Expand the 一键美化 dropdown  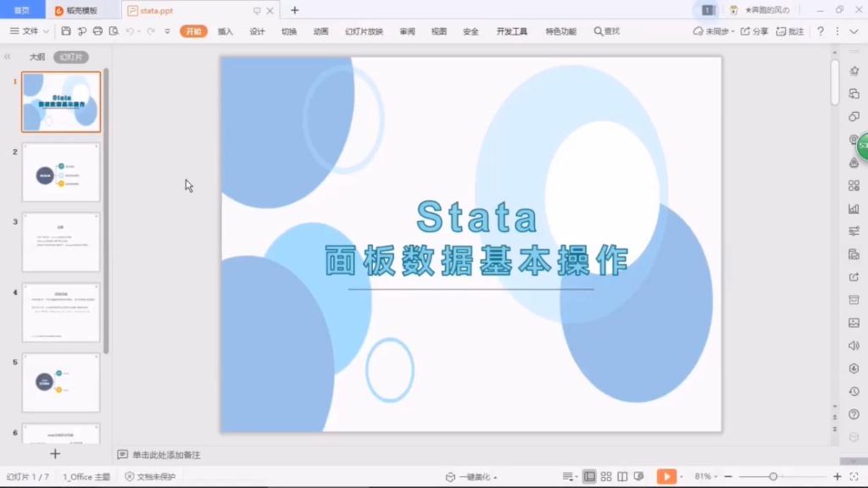477,477
